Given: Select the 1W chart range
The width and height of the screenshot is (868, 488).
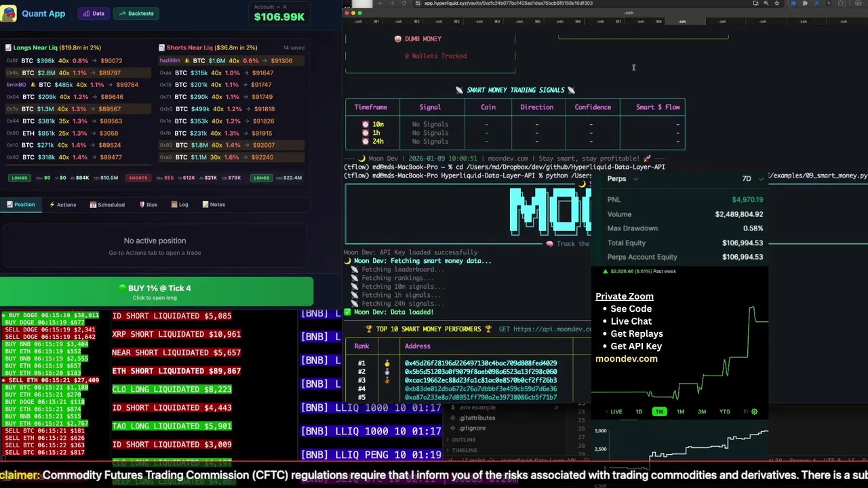Looking at the screenshot, I should click(x=659, y=411).
